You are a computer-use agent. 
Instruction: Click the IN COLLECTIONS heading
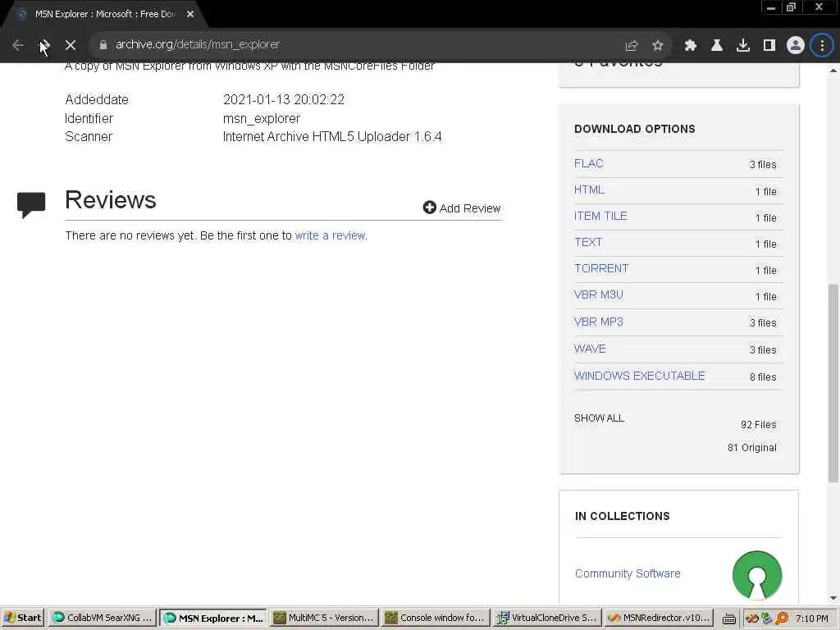click(x=623, y=517)
